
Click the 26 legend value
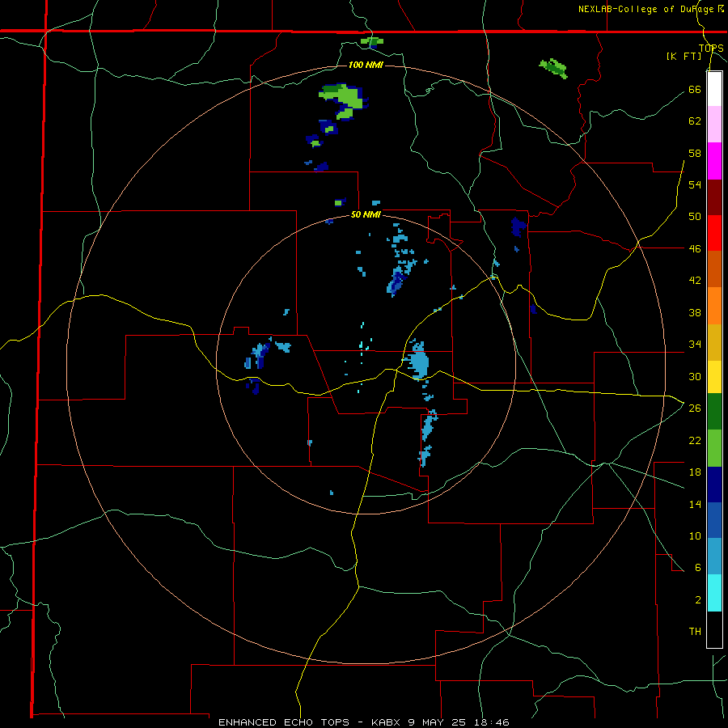coord(695,408)
